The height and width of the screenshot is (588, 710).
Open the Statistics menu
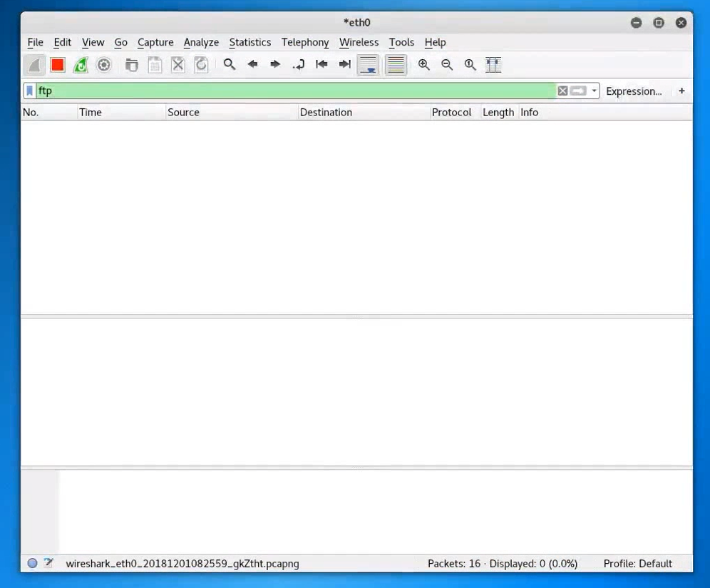[250, 43]
